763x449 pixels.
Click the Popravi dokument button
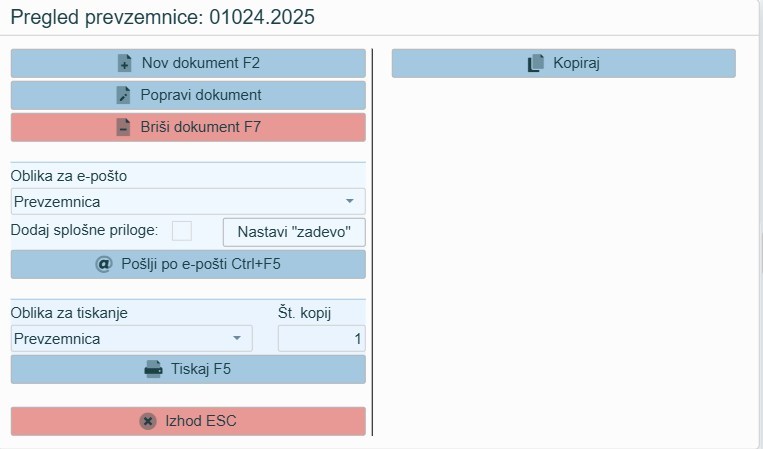[x=188, y=95]
